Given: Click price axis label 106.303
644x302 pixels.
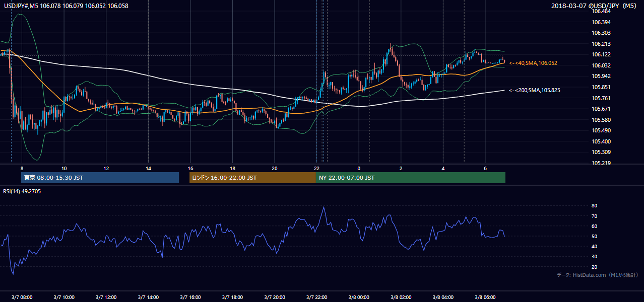Looking at the screenshot, I should pos(601,33).
